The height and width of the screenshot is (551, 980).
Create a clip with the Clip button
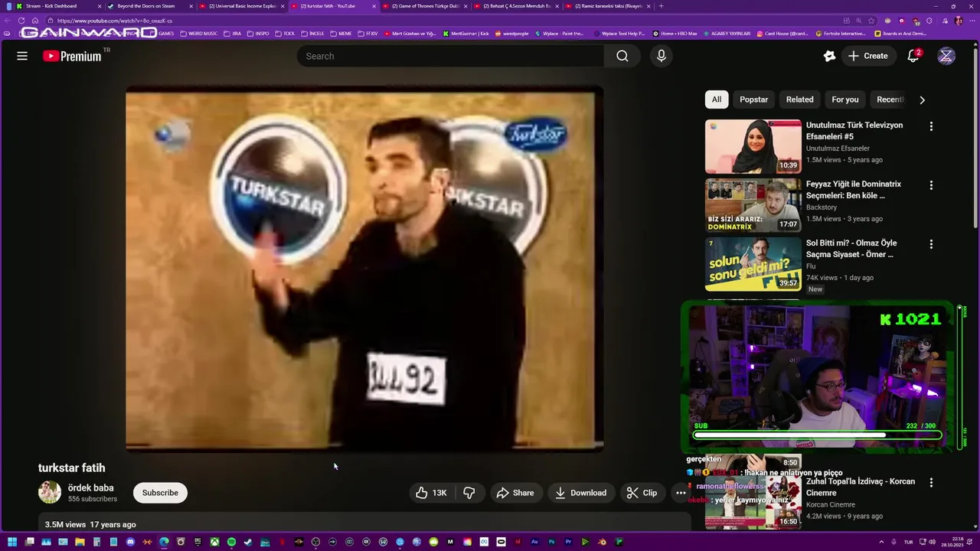pyautogui.click(x=642, y=493)
